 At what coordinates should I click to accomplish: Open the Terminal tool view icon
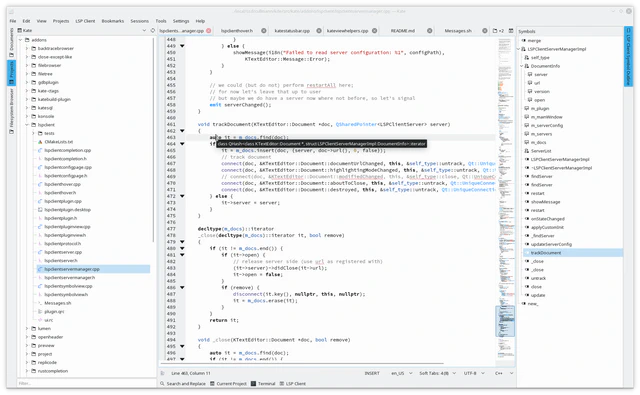263,384
